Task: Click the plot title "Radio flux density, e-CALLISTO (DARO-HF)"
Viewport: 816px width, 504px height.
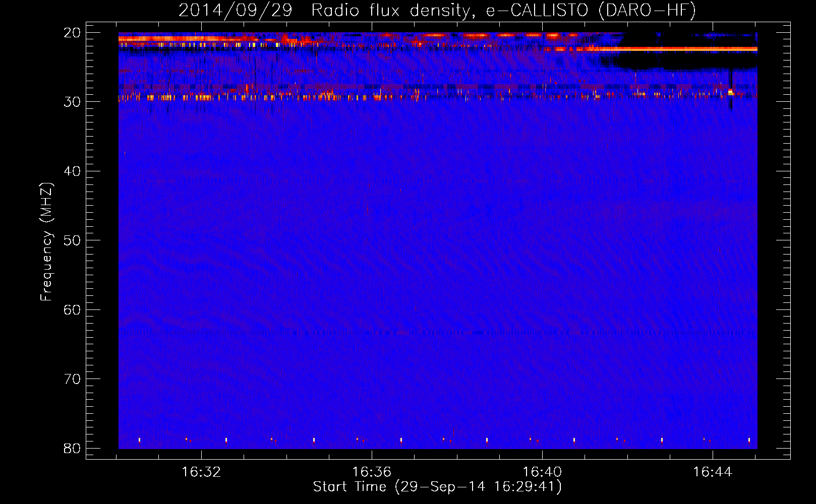Action: coord(503,11)
